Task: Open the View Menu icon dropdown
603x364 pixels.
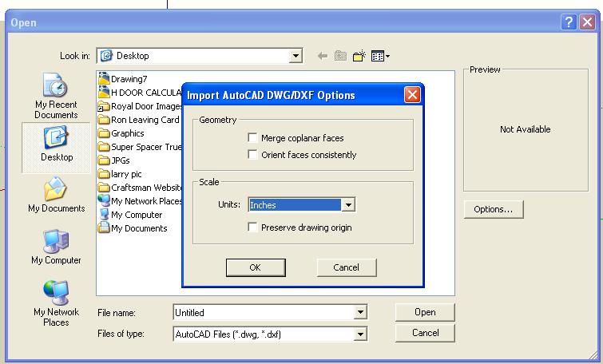Action: pyautogui.click(x=380, y=56)
